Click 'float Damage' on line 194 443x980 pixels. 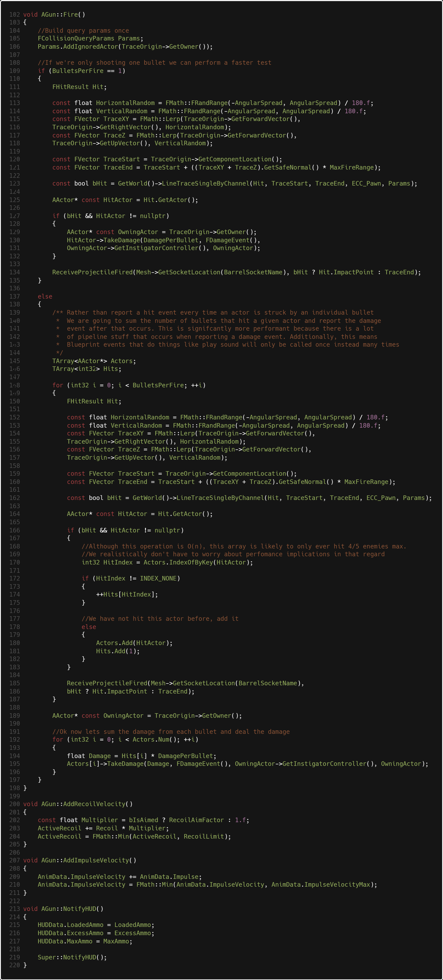coord(89,756)
